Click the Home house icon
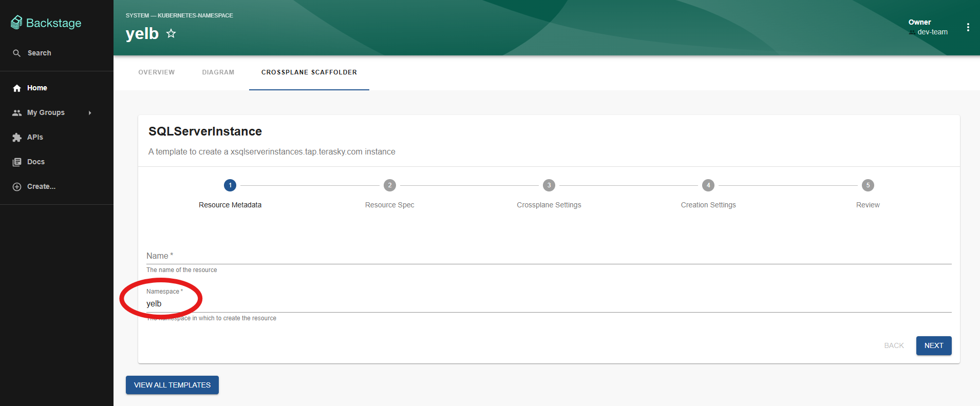980x406 pixels. click(x=17, y=88)
